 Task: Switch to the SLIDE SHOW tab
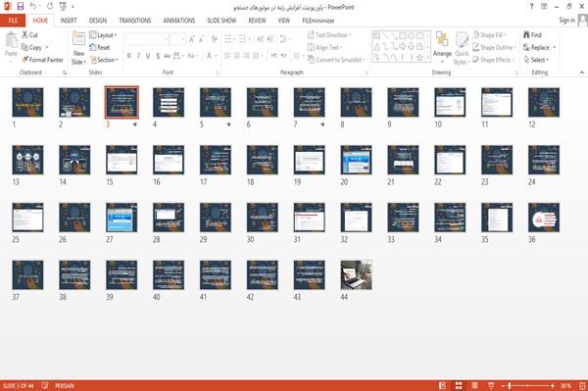221,21
